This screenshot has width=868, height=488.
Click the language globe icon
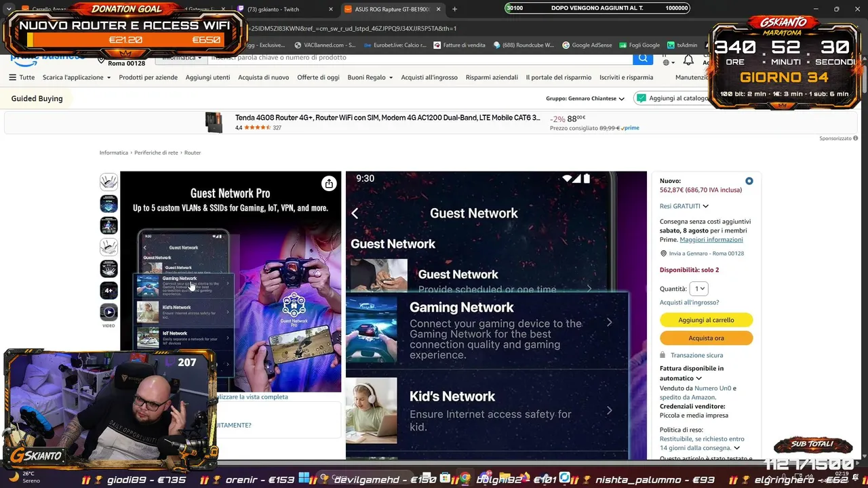click(666, 62)
